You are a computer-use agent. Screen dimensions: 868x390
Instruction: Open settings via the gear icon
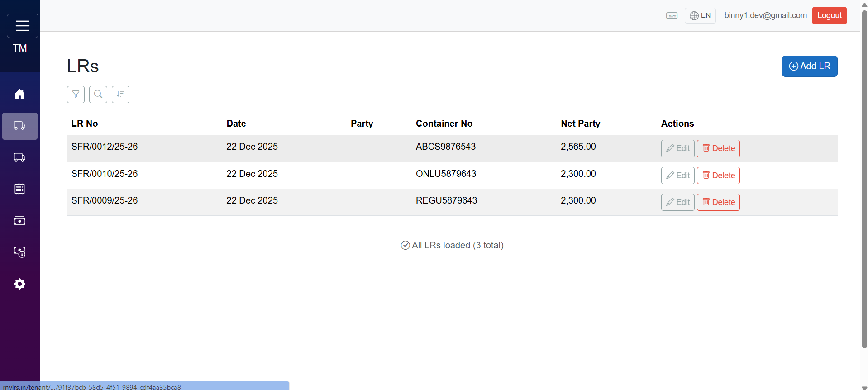[19, 284]
